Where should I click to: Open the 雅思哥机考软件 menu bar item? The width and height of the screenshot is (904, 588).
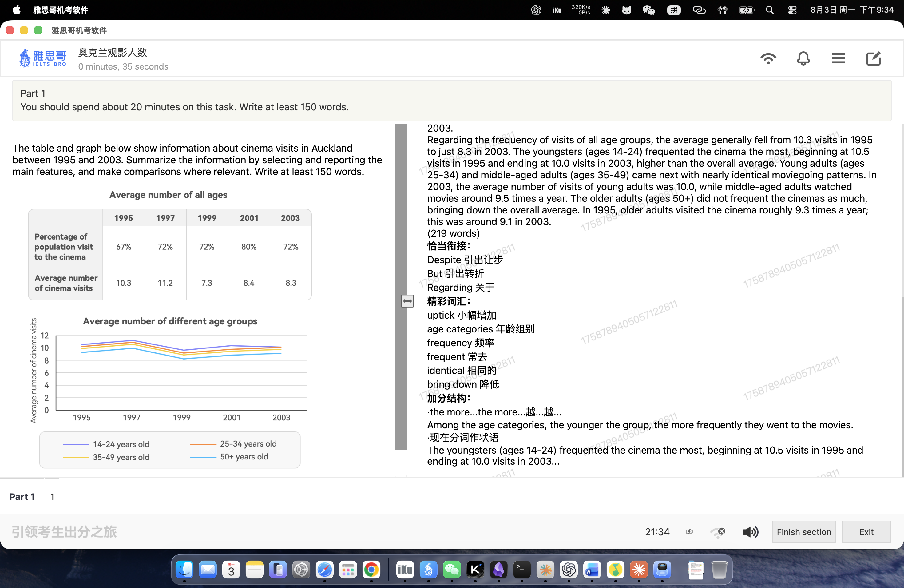click(61, 10)
